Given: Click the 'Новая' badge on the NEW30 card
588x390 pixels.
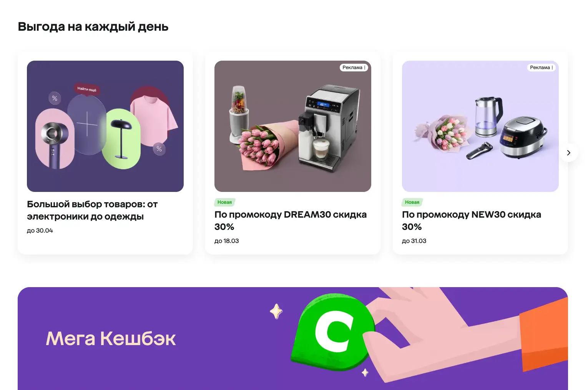Looking at the screenshot, I should point(412,202).
